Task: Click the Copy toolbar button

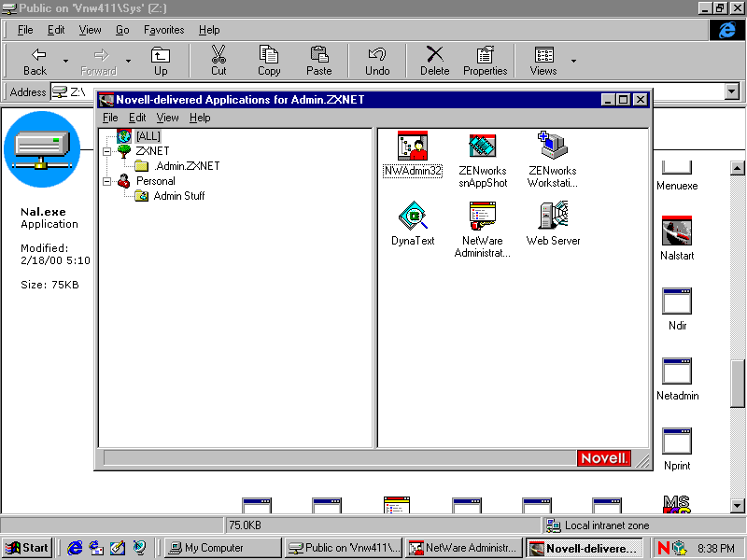Action: [x=269, y=61]
